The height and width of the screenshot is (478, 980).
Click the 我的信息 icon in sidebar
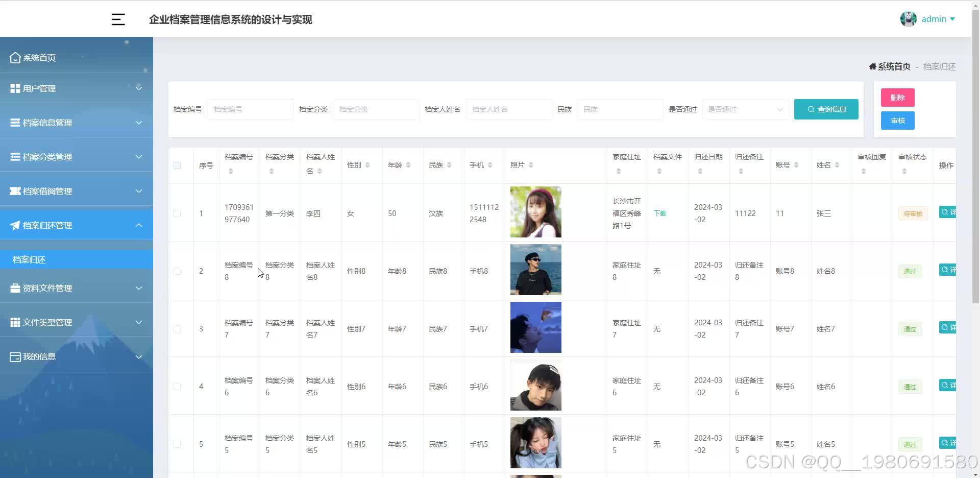14,356
